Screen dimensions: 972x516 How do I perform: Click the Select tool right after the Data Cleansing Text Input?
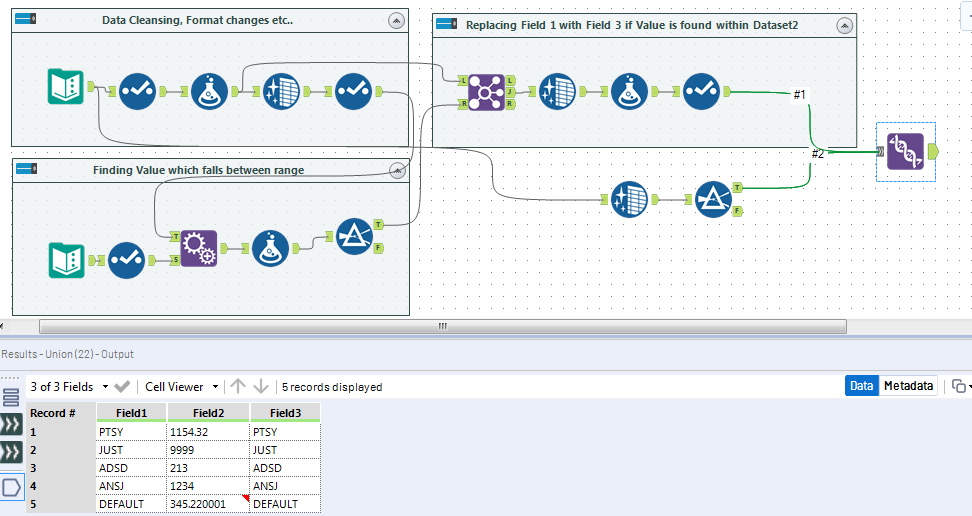[137, 92]
